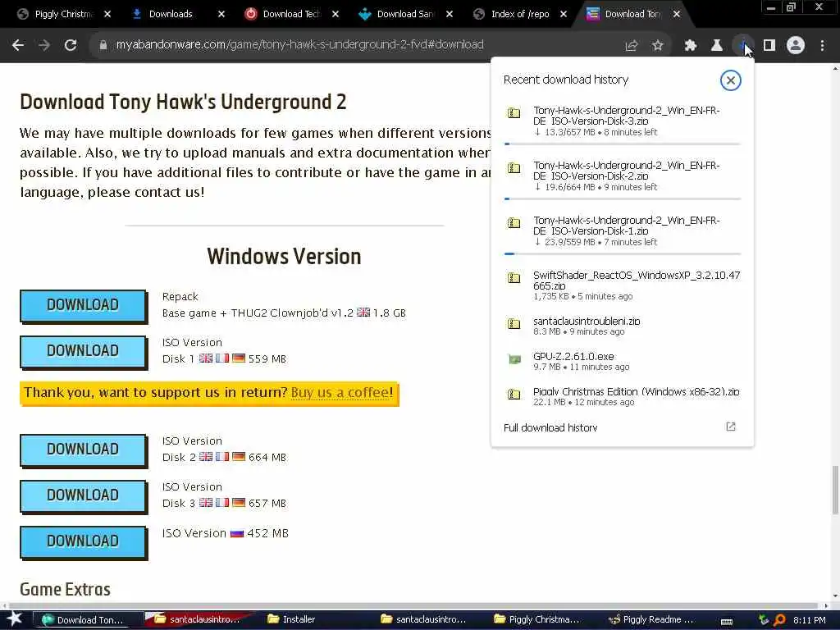Click the santaclausintroubleni.zip file icon
The width and height of the screenshot is (840, 630).
(x=514, y=323)
